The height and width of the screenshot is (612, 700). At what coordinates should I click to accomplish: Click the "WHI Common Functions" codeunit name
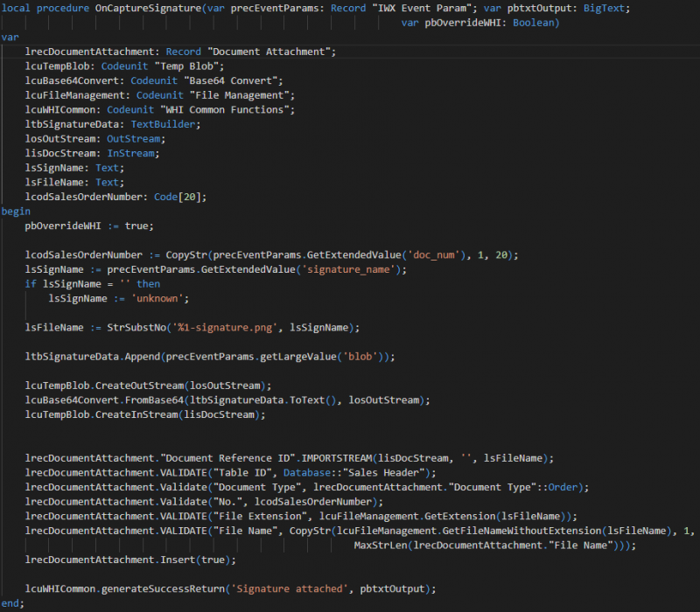point(225,110)
